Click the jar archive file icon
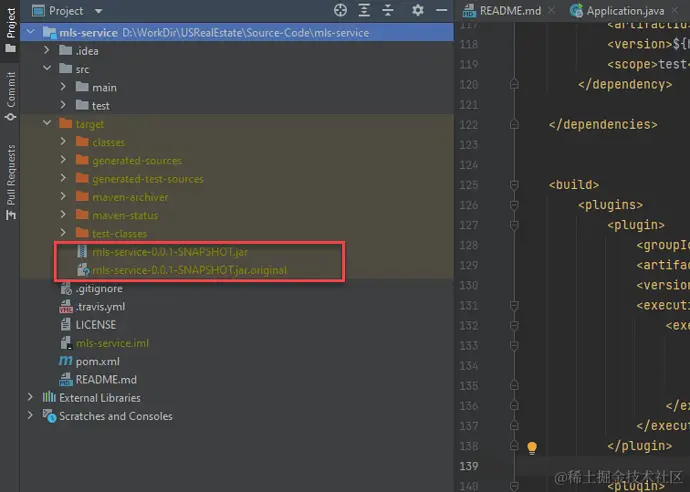 tap(82, 252)
